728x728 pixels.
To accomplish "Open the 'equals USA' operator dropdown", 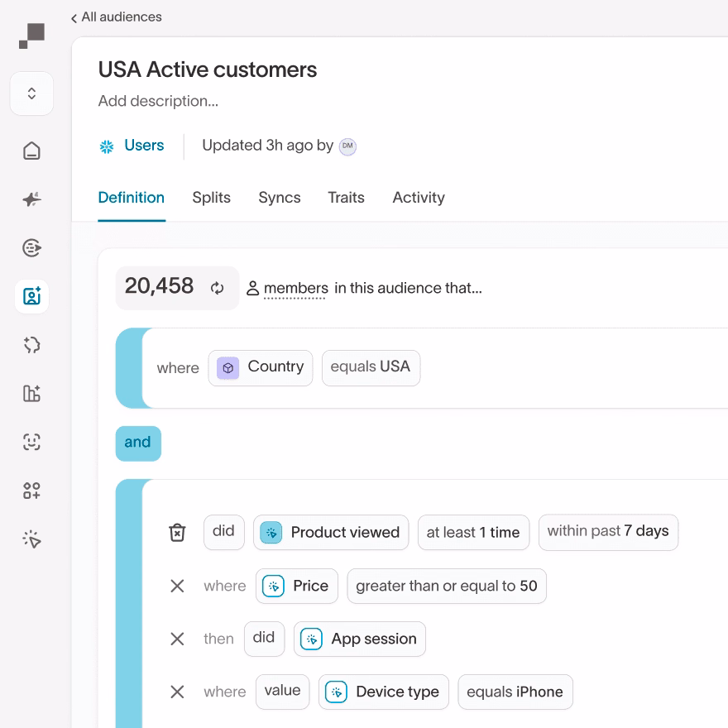I will 371,367.
